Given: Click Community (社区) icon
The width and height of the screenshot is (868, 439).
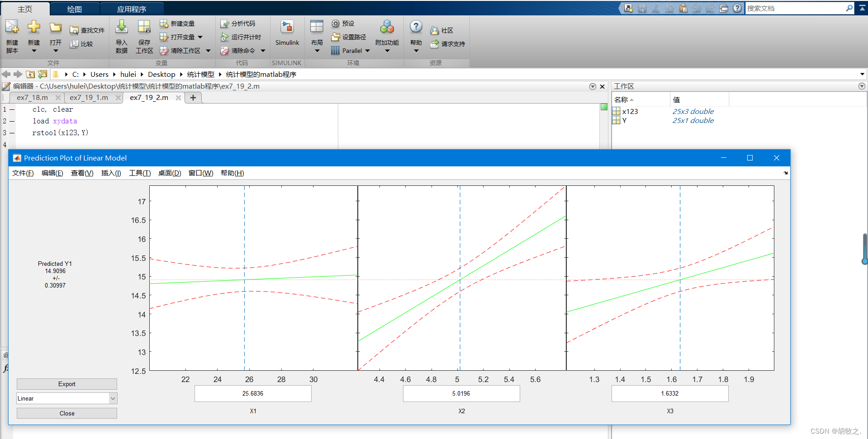Looking at the screenshot, I should click(435, 30).
